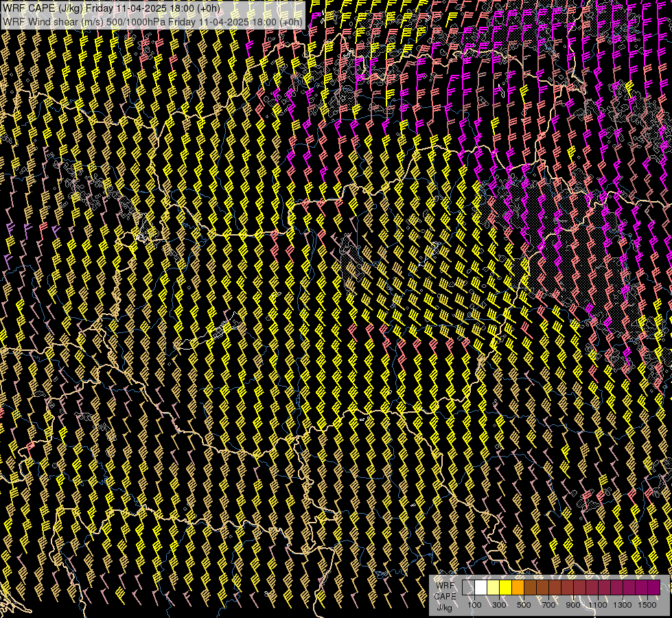This screenshot has height=618, width=672.
Task: Select the last purple CAPE legend swatch
Action: click(x=654, y=588)
